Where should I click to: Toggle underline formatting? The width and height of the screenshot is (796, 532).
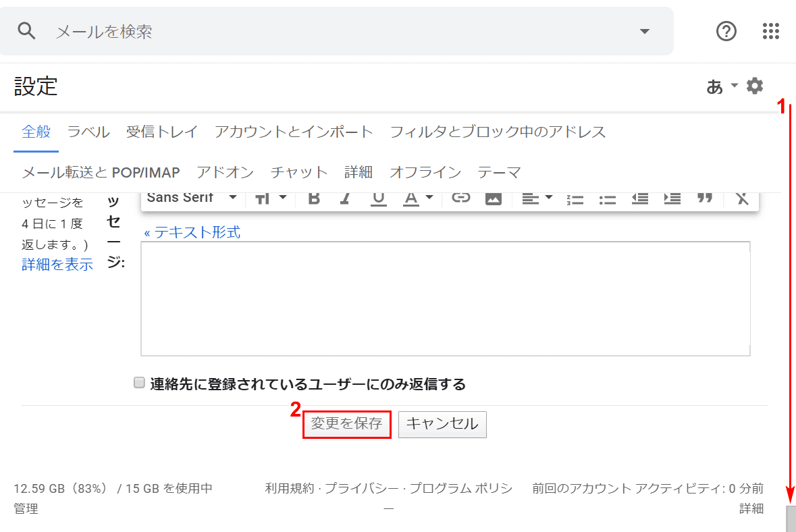pos(378,198)
